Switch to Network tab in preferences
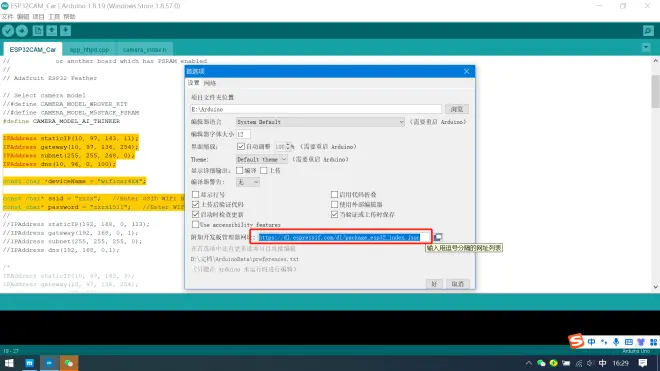This screenshot has height=371, width=660. tap(210, 83)
